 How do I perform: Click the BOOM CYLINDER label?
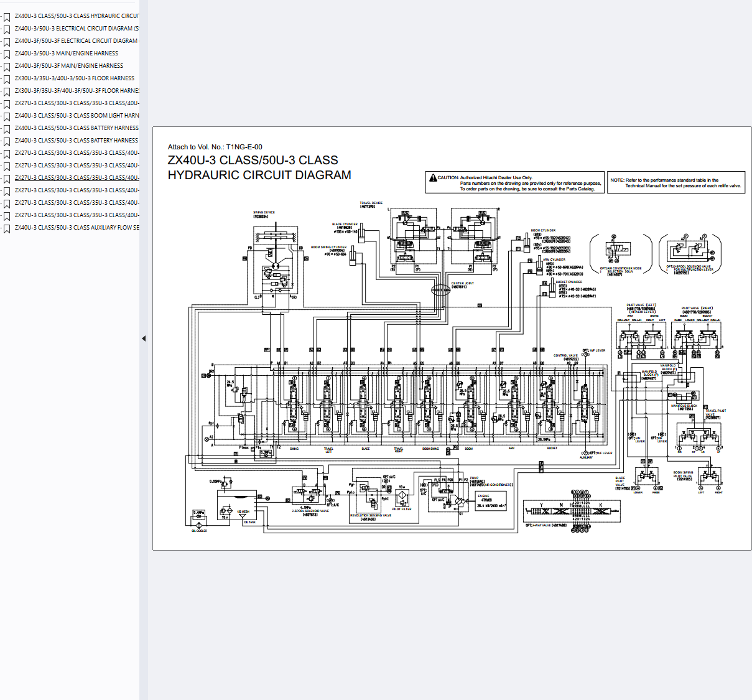pyautogui.click(x=543, y=231)
